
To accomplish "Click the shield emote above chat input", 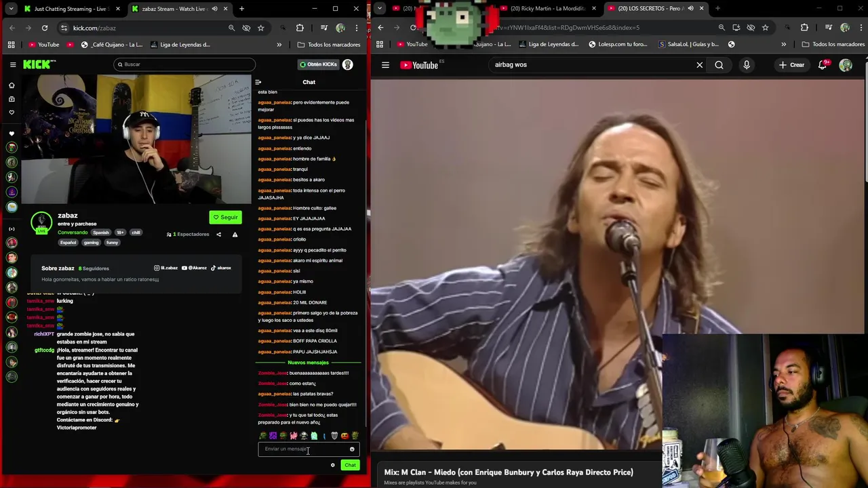I will pos(334,436).
